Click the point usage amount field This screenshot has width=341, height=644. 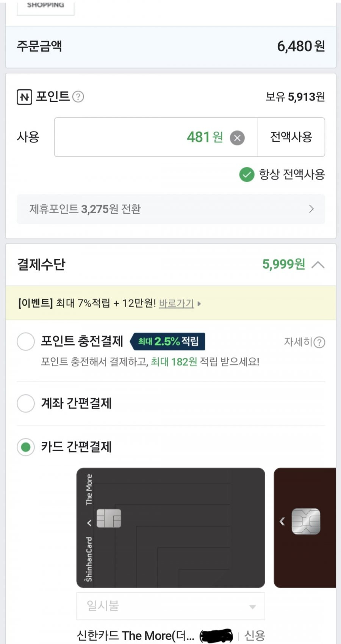click(156, 137)
